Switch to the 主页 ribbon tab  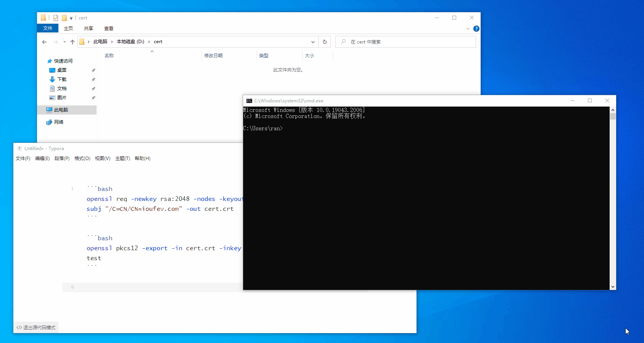tap(68, 28)
